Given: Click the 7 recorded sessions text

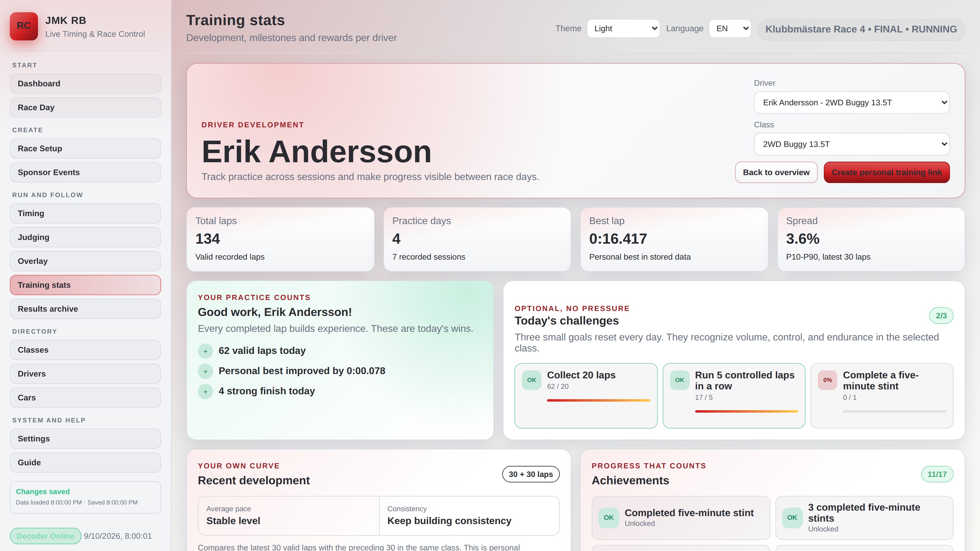Looking at the screenshot, I should tap(428, 257).
